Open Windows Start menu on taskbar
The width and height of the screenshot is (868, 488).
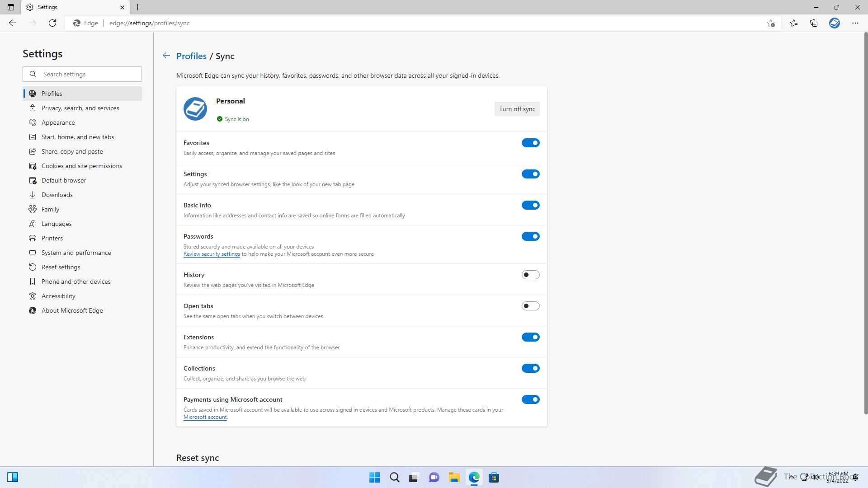pyautogui.click(x=374, y=478)
